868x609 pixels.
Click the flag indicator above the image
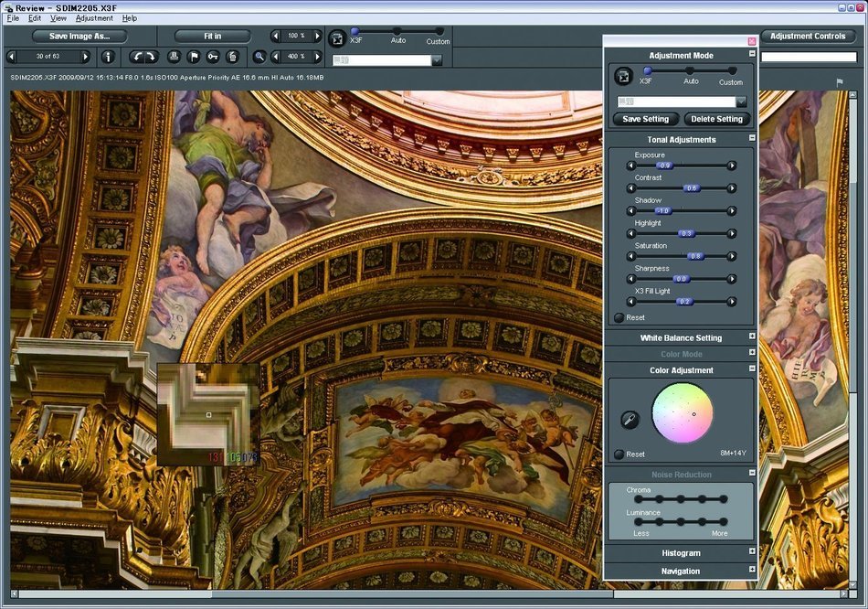click(x=839, y=82)
